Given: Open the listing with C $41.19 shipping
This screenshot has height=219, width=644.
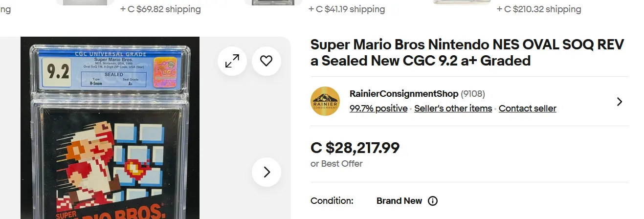Looking at the screenshot, I should (x=347, y=9).
